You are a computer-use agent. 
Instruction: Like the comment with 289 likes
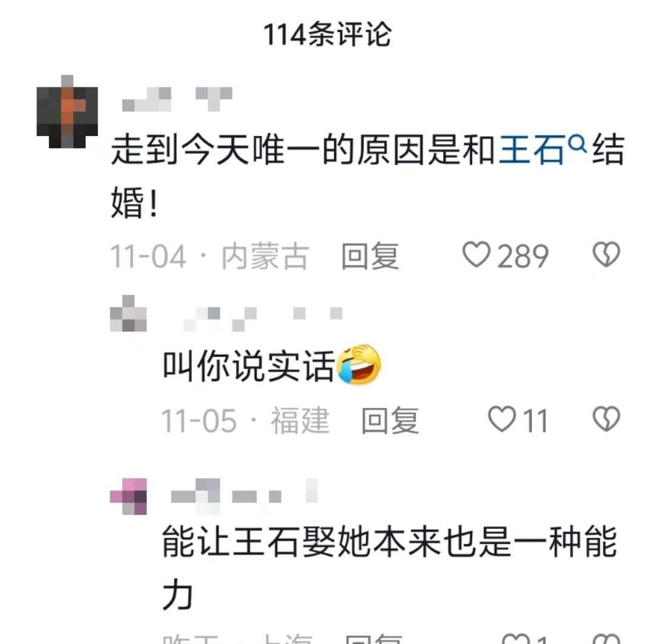coord(476,254)
